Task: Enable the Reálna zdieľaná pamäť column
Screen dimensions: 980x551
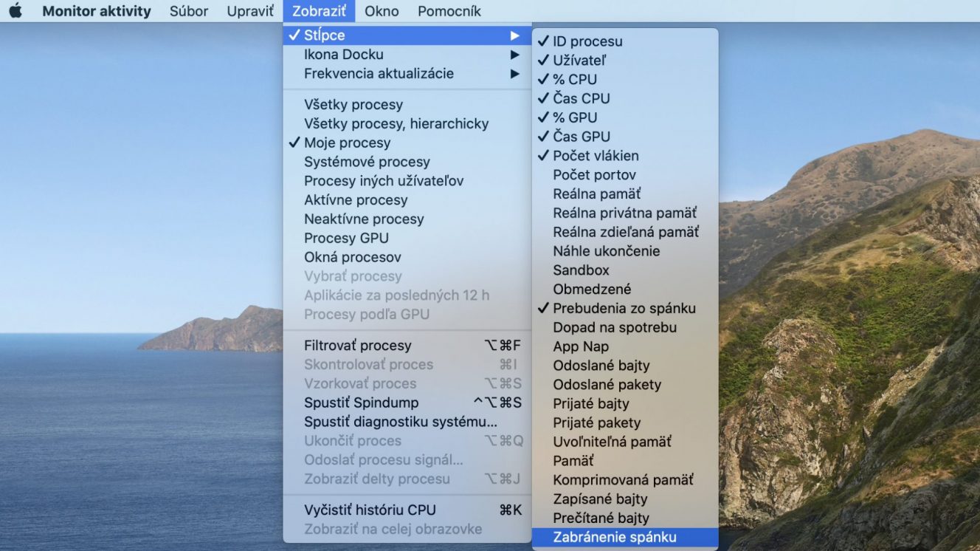Action: [x=625, y=232]
